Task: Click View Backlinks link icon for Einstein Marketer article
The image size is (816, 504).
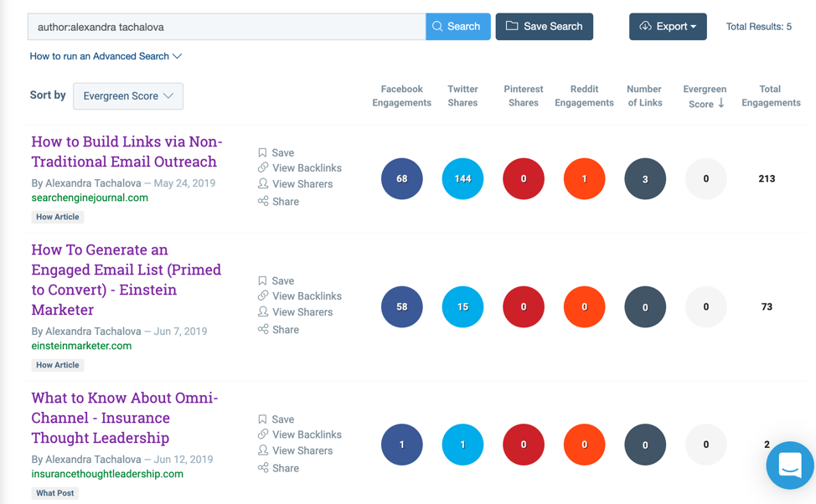Action: [262, 296]
